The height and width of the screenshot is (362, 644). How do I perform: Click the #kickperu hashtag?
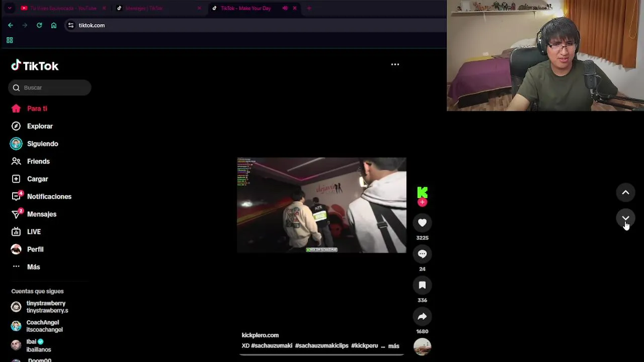[x=364, y=346]
